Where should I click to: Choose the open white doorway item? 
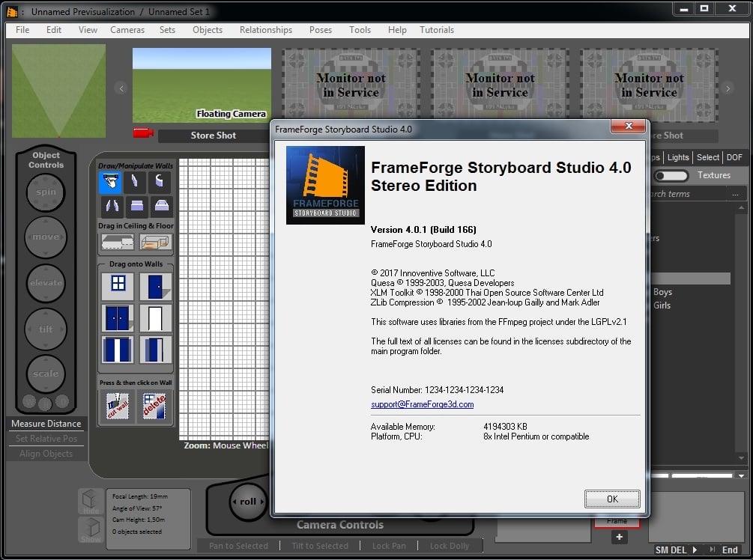[155, 317]
